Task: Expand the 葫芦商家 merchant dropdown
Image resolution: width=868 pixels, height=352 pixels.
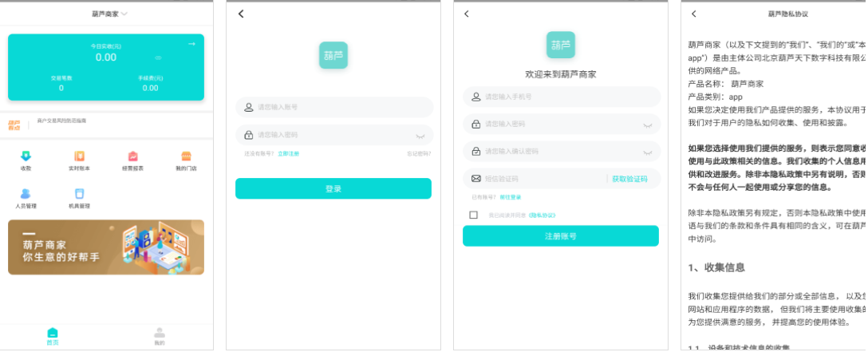Action: click(109, 14)
